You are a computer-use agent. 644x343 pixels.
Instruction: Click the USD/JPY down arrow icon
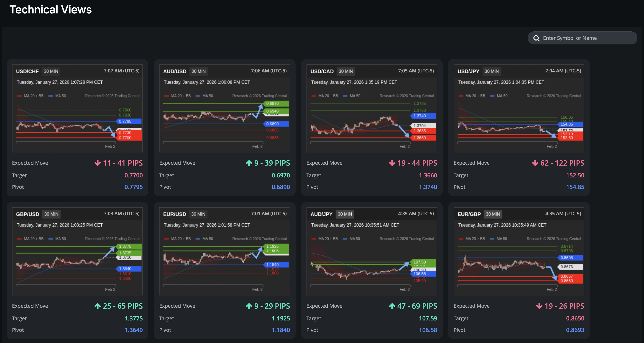coord(535,163)
